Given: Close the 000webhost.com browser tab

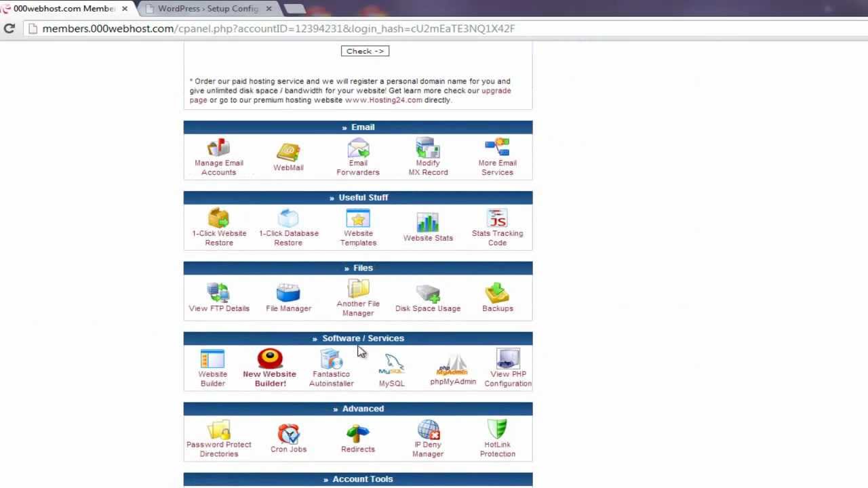Looking at the screenshot, I should point(124,9).
